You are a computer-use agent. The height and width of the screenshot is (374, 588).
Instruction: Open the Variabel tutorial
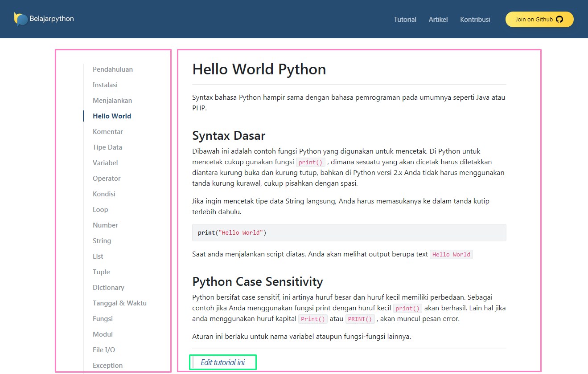105,163
